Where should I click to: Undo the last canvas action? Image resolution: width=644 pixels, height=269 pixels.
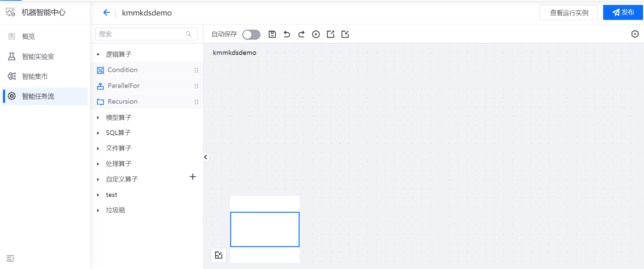click(287, 34)
